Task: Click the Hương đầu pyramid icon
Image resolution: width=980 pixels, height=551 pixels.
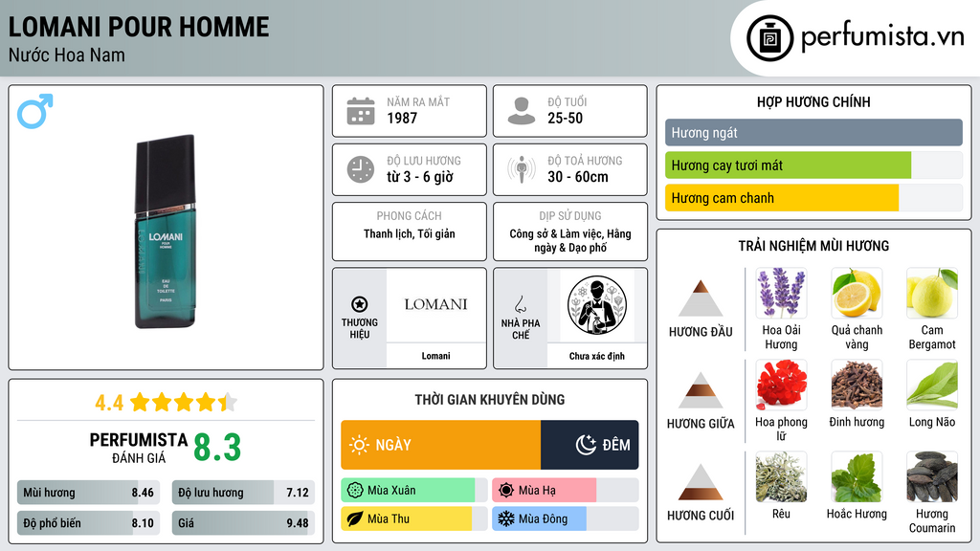Action: tap(701, 298)
